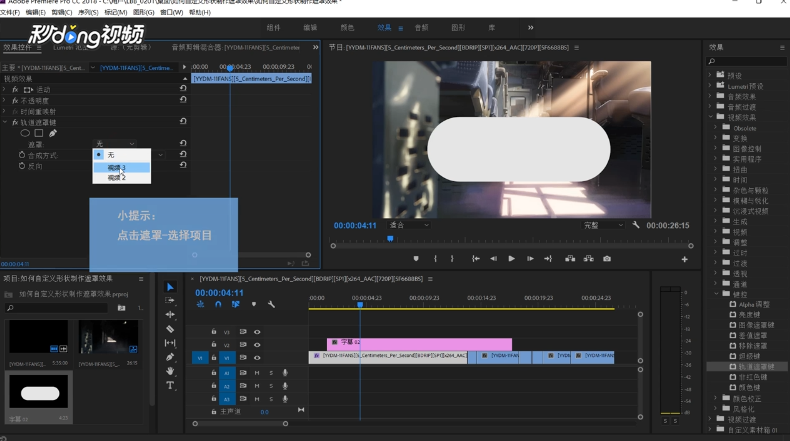This screenshot has width=790, height=441.
Task: Export frame with camera icon
Action: [607, 259]
